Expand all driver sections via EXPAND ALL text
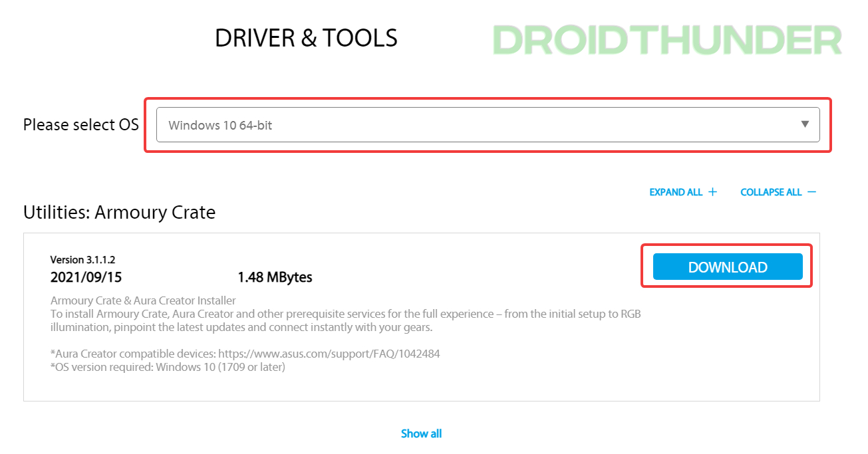Image resolution: width=868 pixels, height=454 pixels. click(676, 192)
